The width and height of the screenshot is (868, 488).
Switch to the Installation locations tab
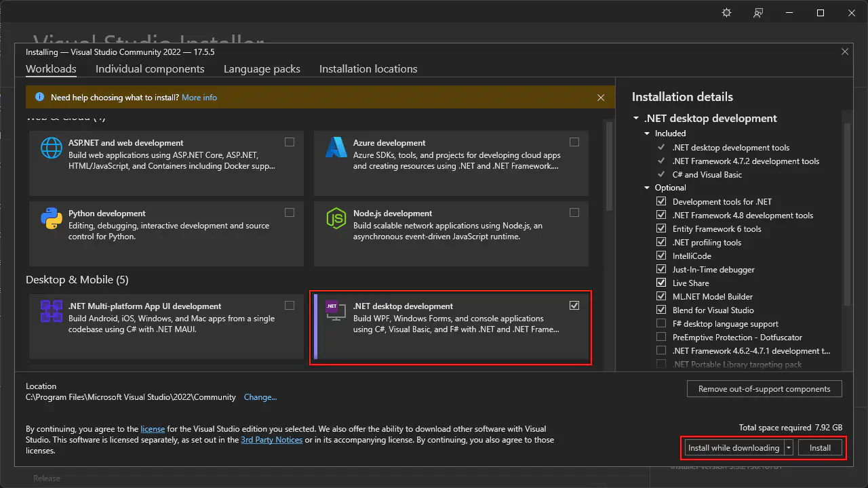pyautogui.click(x=368, y=69)
